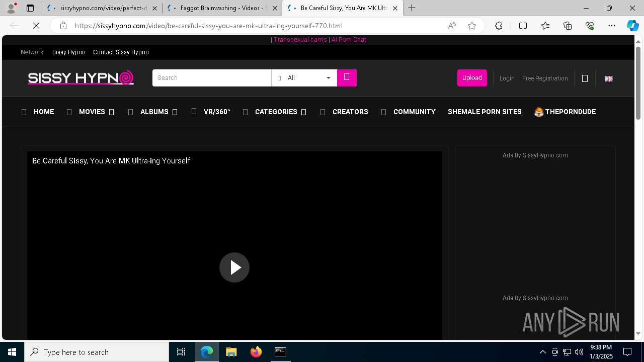Switch to the first sissyhypno.com/video tab
Viewport: 644px width, 362px height.
coord(102,8)
